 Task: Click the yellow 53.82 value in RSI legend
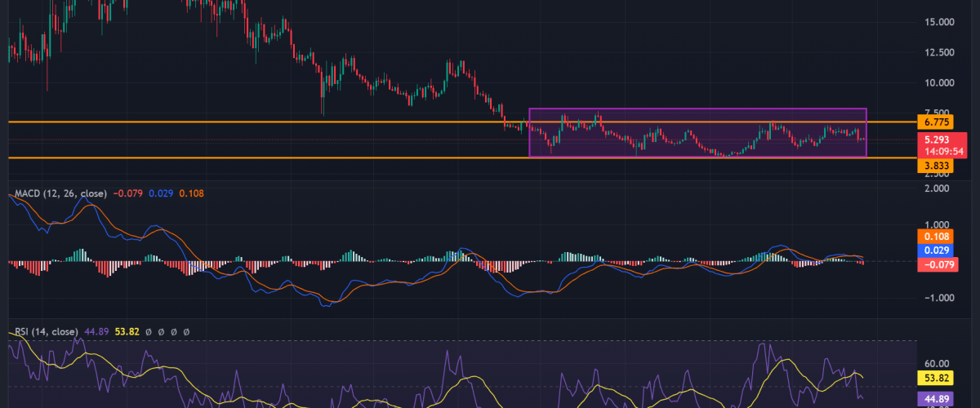click(x=127, y=332)
